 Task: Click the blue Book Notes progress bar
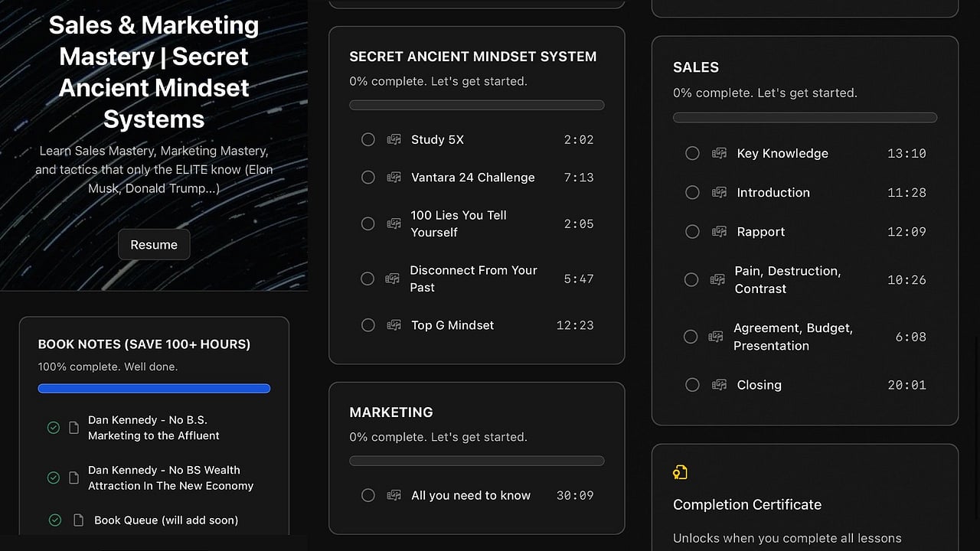154,388
